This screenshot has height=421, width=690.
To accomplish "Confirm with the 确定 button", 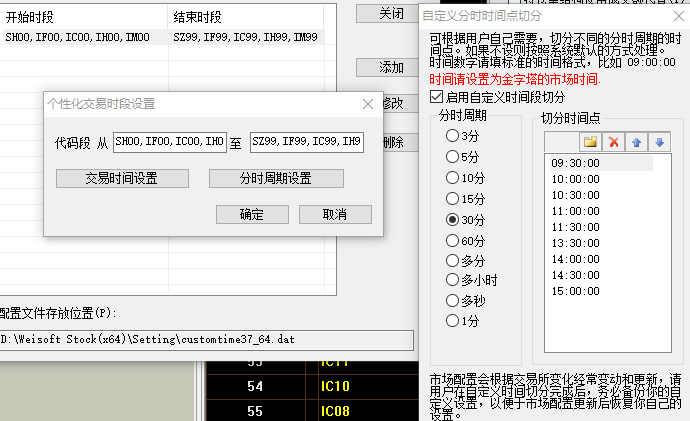I will [x=252, y=215].
